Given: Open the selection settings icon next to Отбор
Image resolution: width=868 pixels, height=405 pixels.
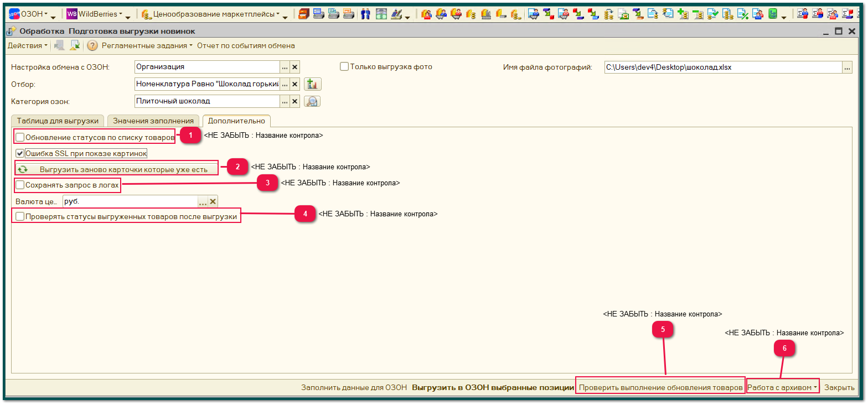Looking at the screenshot, I should tap(313, 84).
